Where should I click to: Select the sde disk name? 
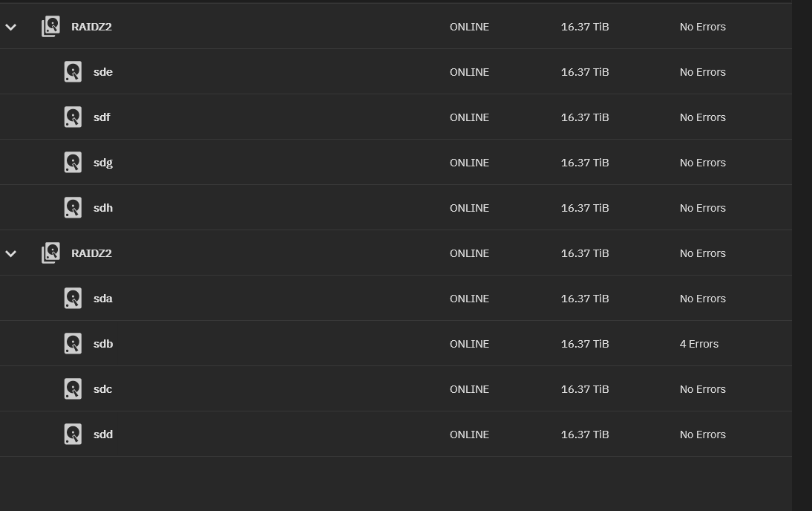tap(103, 72)
